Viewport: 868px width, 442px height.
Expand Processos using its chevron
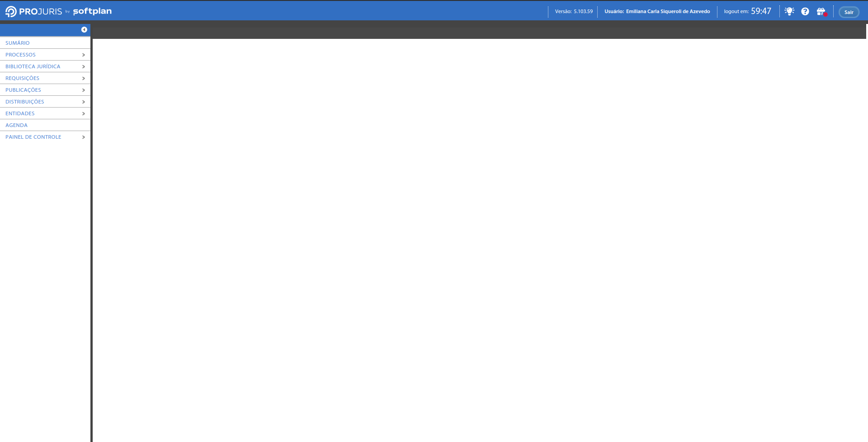(x=84, y=55)
